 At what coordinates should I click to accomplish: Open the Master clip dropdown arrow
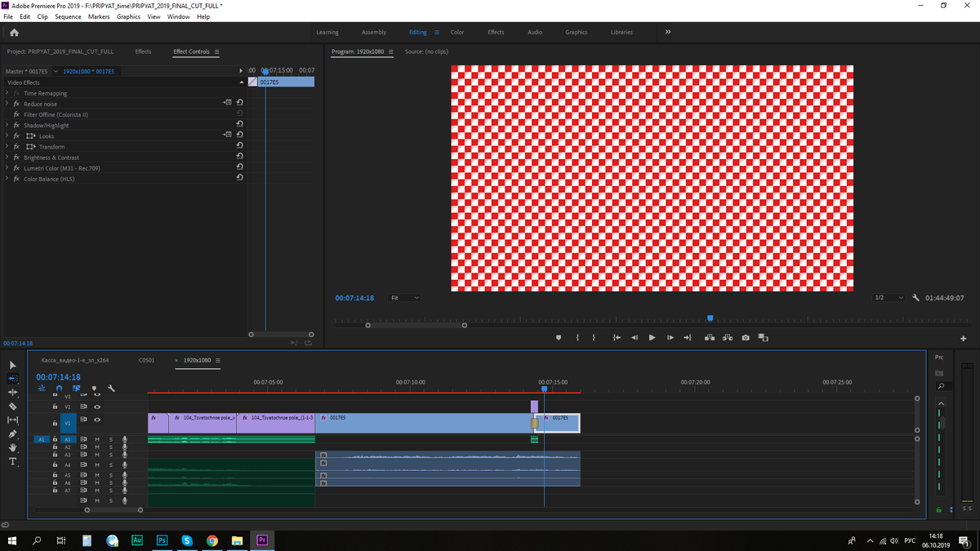[56, 72]
